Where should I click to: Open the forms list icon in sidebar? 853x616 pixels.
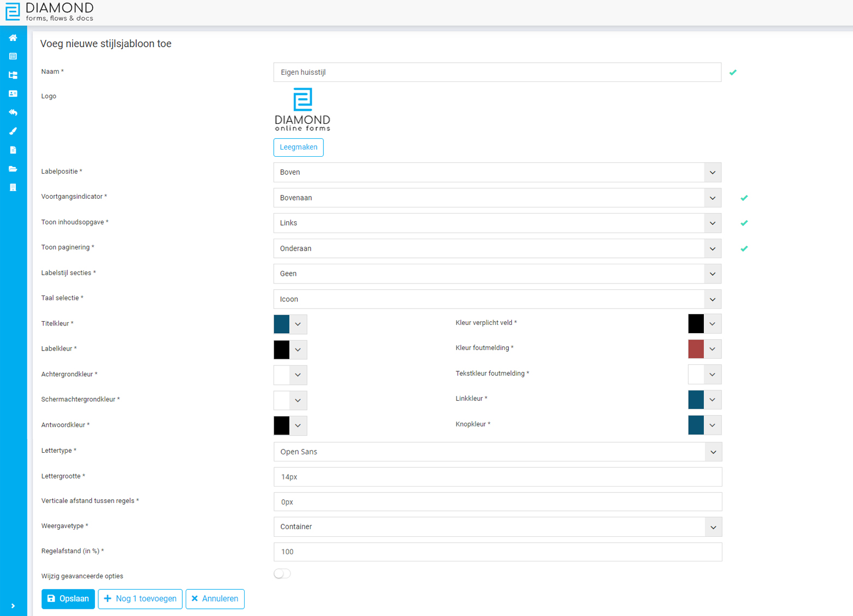13,56
